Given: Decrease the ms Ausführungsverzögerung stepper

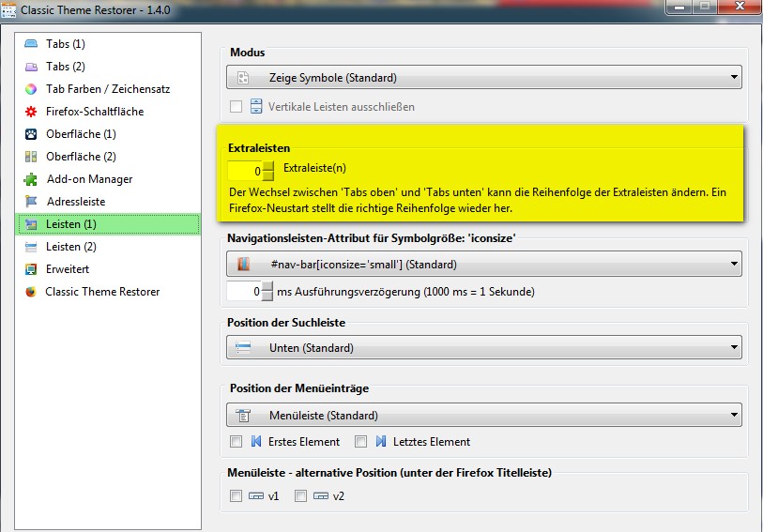Looking at the screenshot, I should (267, 296).
